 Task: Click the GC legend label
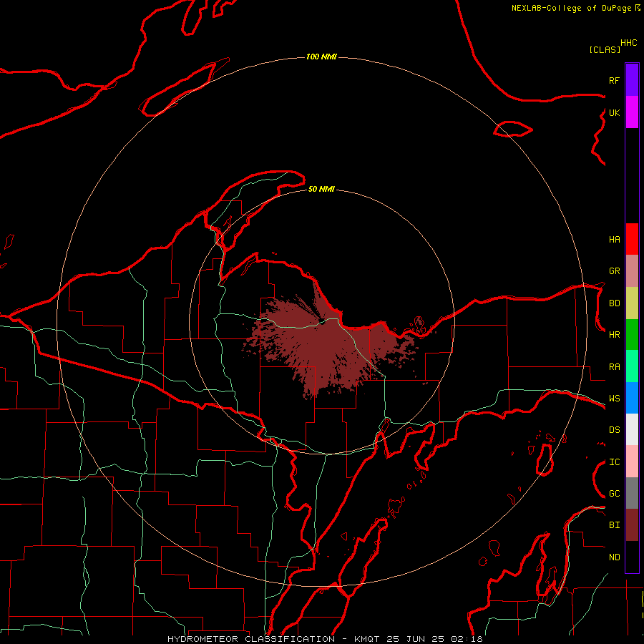(x=615, y=494)
